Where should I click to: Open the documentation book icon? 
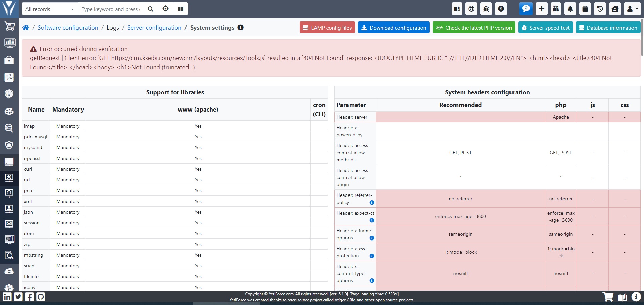(x=457, y=9)
